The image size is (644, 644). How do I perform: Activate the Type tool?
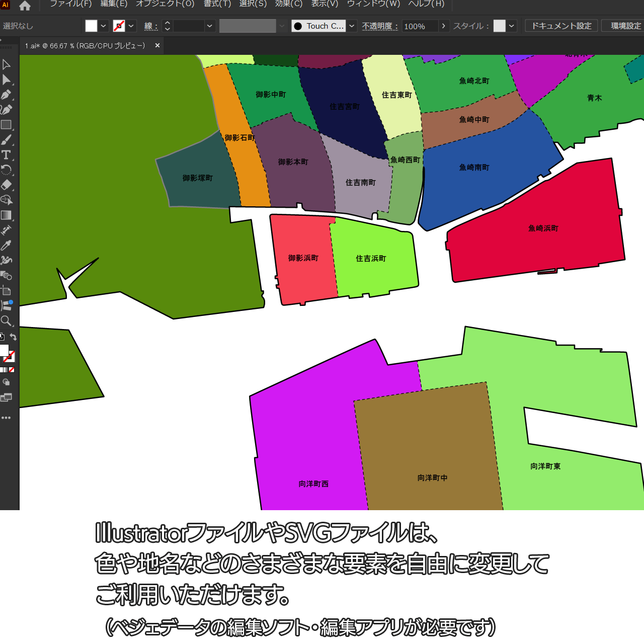point(6,155)
